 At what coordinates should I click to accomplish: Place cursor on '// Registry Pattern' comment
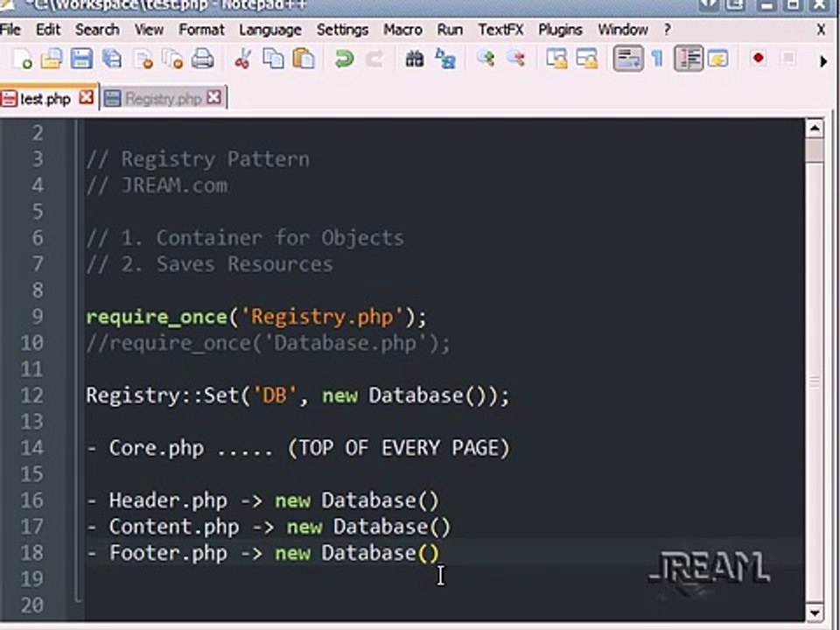tap(198, 159)
